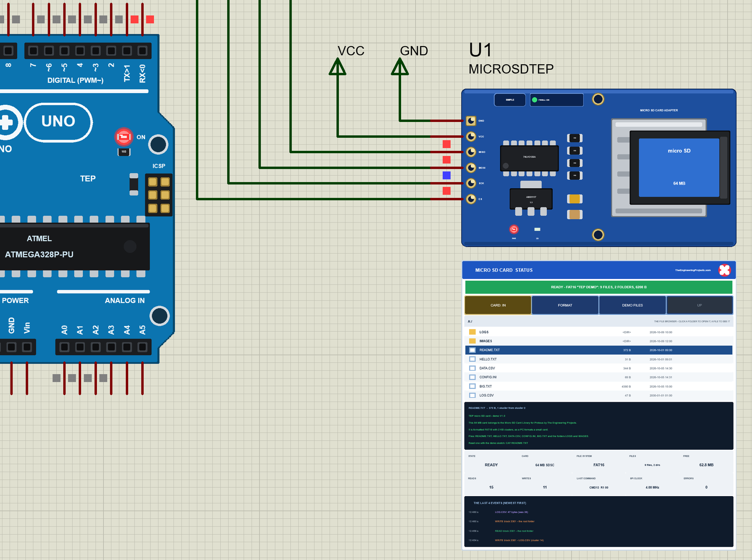Click the MICROSDTEP component name

point(511,69)
